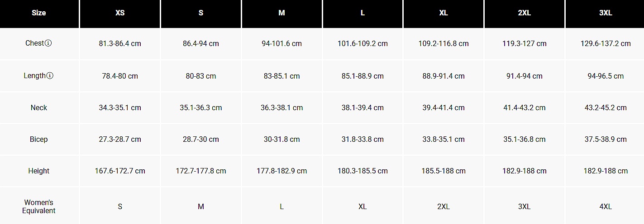Select the Bicep row label
644x224 pixels.
[x=39, y=139]
